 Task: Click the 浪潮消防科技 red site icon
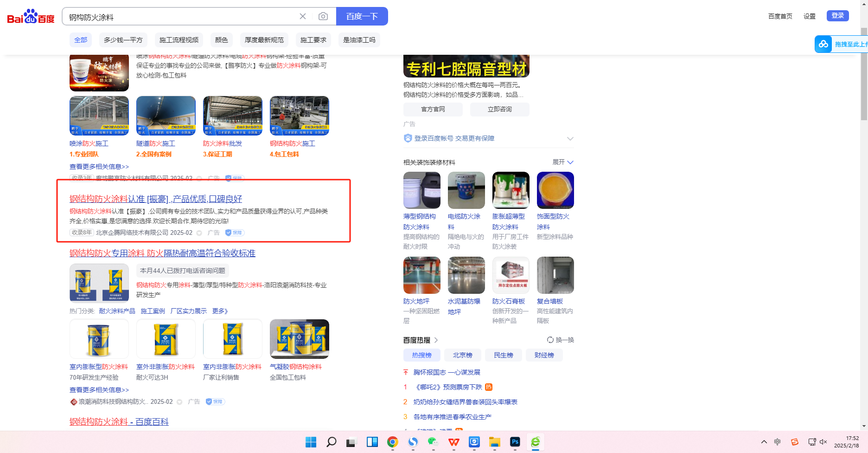[x=73, y=402]
